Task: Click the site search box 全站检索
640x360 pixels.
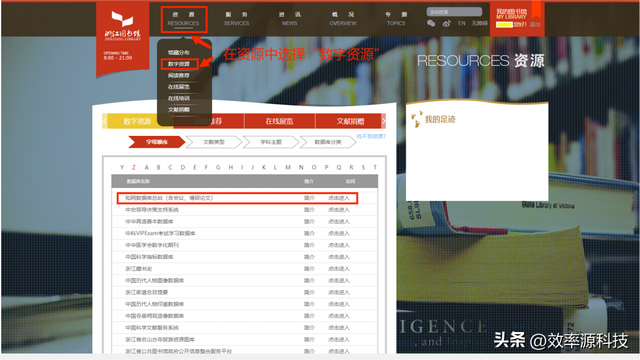Action: [x=454, y=12]
